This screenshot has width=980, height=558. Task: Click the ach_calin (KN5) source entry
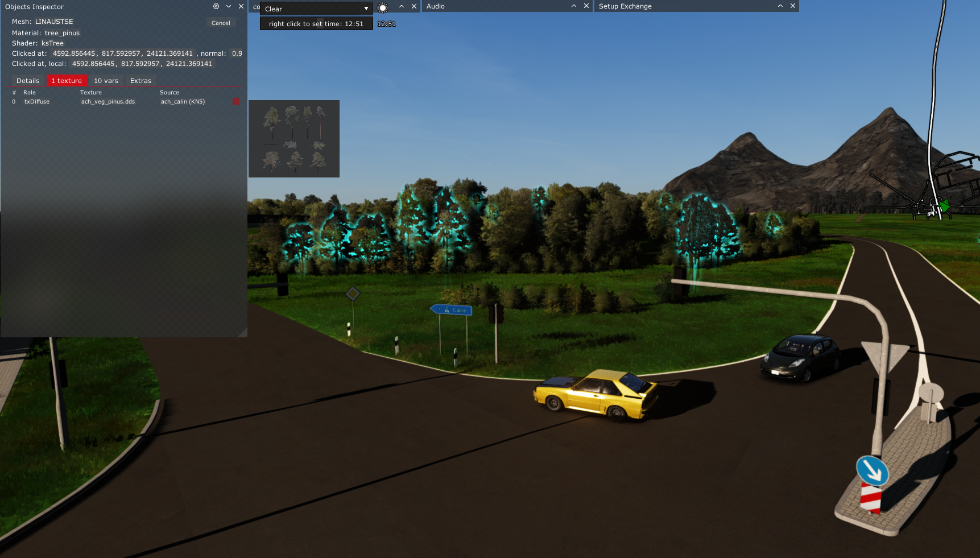[183, 102]
